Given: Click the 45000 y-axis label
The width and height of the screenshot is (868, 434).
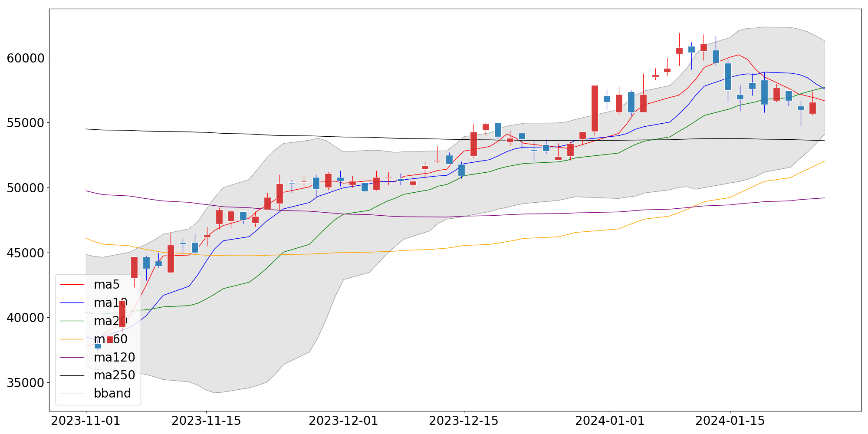Looking at the screenshot, I should (x=26, y=253).
